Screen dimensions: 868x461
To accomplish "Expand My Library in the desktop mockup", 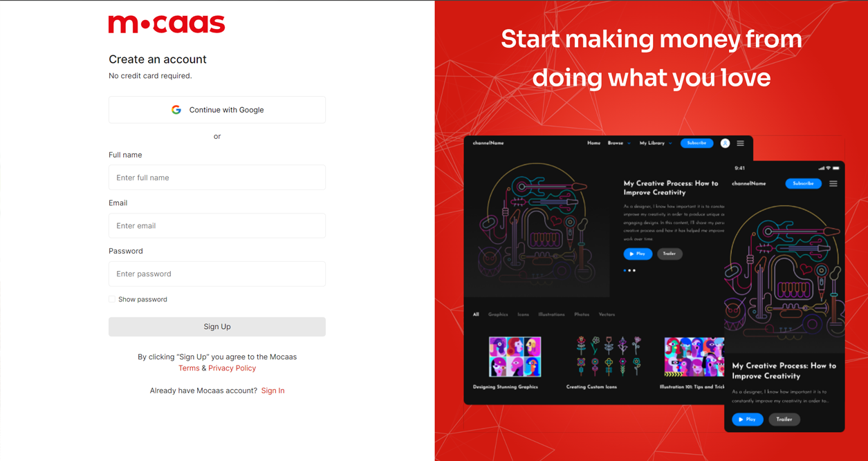I will 656,143.
